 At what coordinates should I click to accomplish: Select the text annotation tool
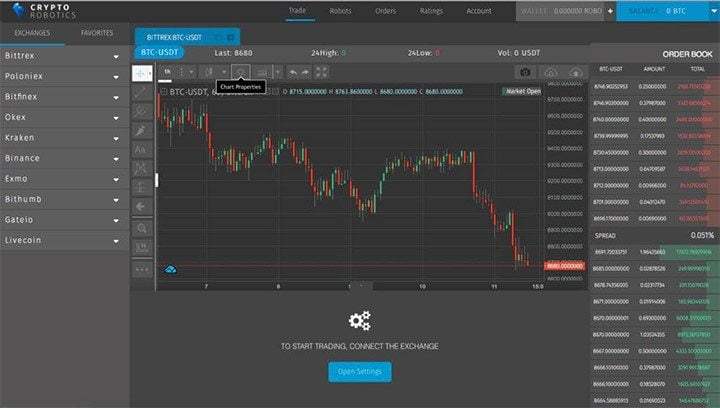(141, 150)
